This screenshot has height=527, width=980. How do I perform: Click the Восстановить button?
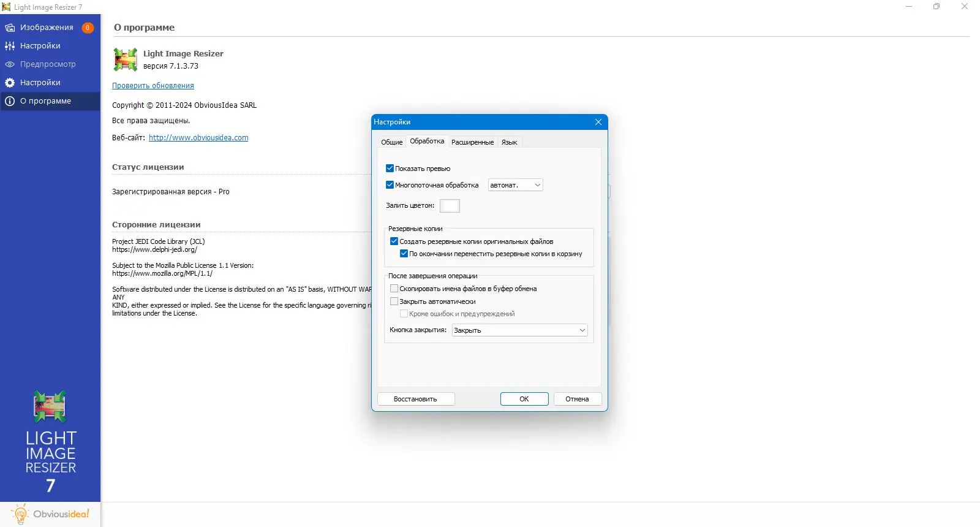click(x=416, y=399)
